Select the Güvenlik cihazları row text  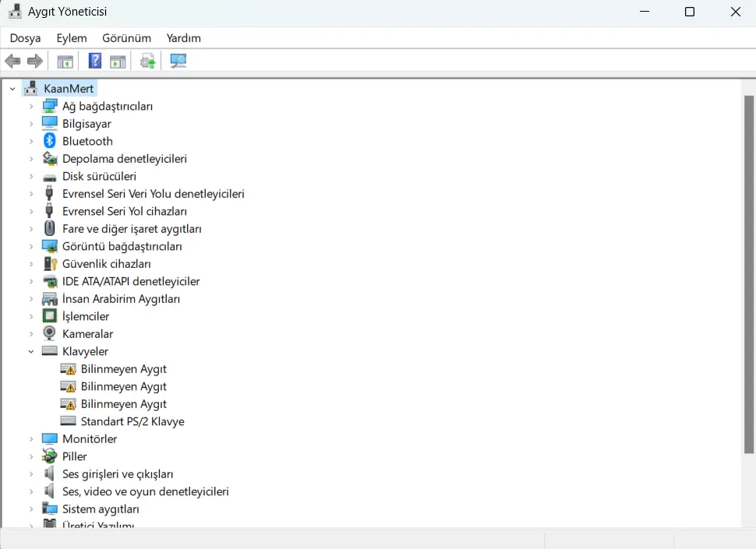107,264
